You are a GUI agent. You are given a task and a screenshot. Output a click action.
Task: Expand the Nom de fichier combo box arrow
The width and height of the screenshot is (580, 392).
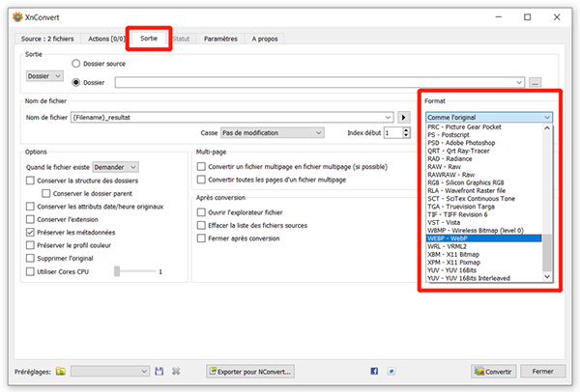(388, 118)
